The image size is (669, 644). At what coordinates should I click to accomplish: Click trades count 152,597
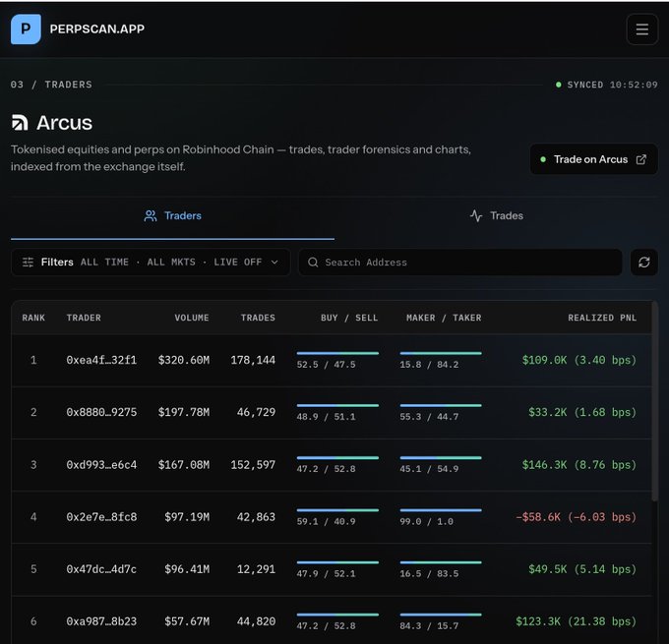click(253, 464)
